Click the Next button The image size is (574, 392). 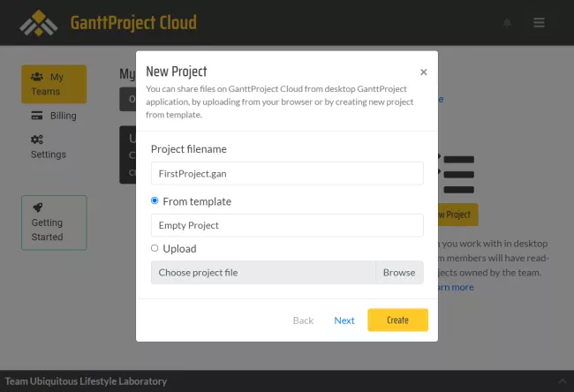[x=344, y=320]
